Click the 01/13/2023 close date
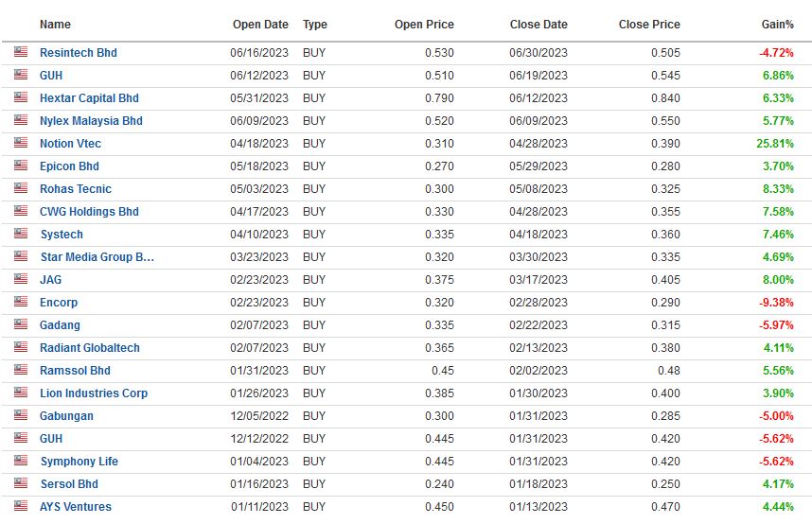The width and height of the screenshot is (812, 524). pos(538,507)
